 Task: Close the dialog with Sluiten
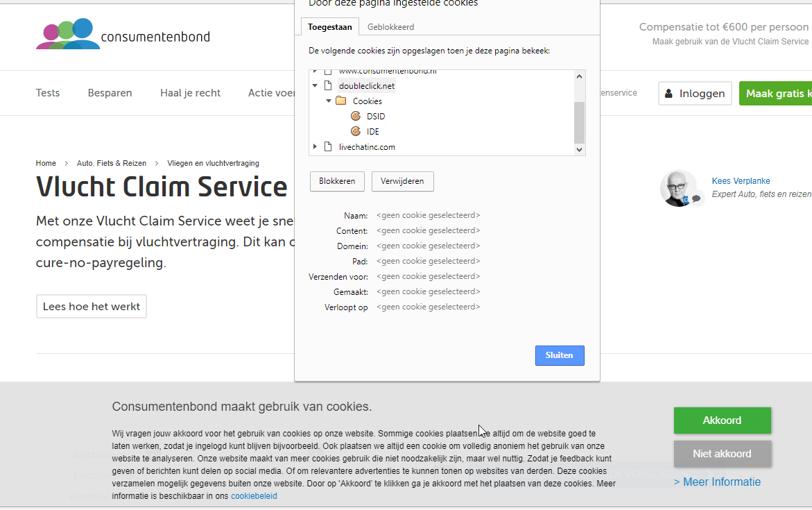point(560,355)
